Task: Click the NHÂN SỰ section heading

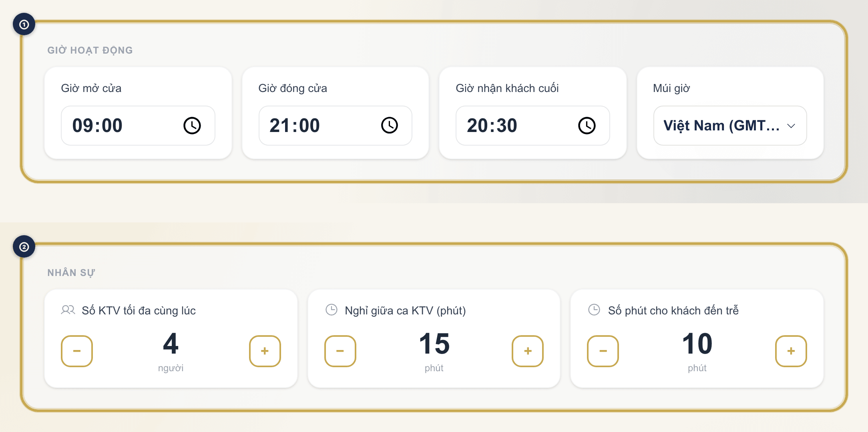Action: 71,273
